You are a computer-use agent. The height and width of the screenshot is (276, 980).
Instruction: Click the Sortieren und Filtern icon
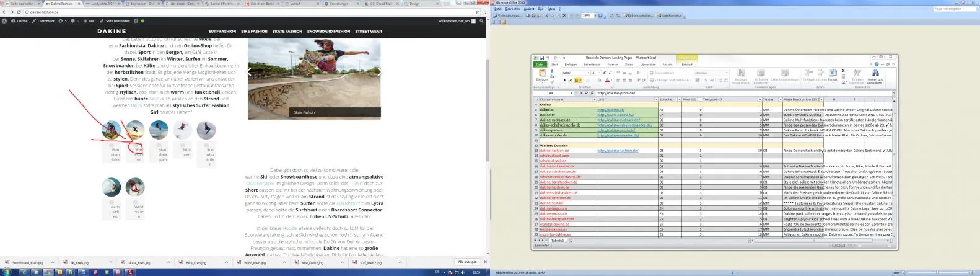click(x=857, y=73)
